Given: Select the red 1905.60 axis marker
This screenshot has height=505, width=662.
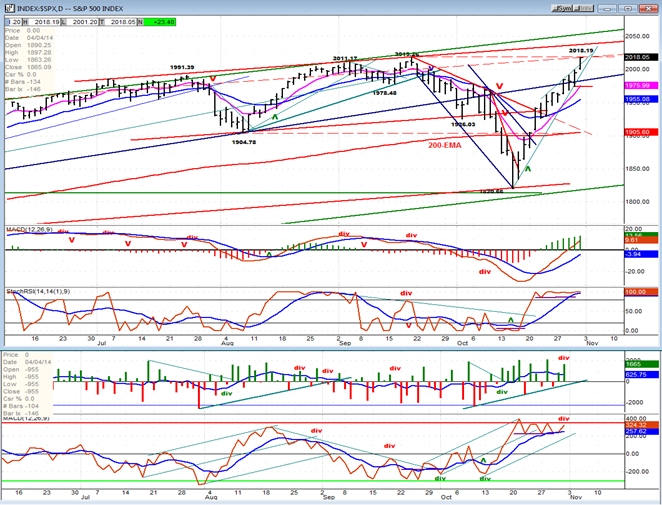Looking at the screenshot, I should tap(641, 132).
